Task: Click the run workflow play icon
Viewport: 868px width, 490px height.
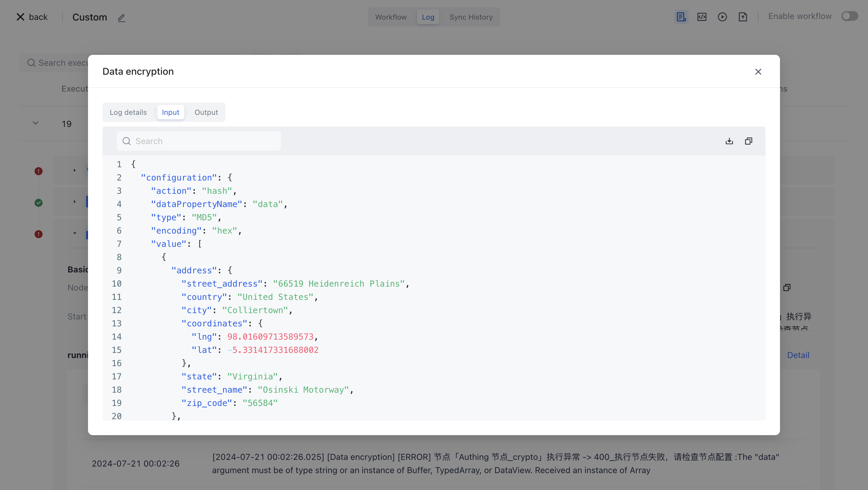Action: 722,17
